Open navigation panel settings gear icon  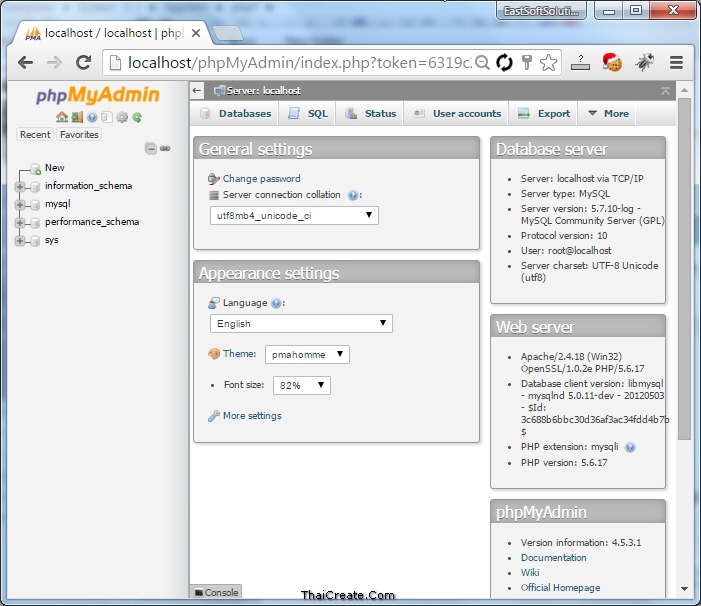tap(122, 117)
